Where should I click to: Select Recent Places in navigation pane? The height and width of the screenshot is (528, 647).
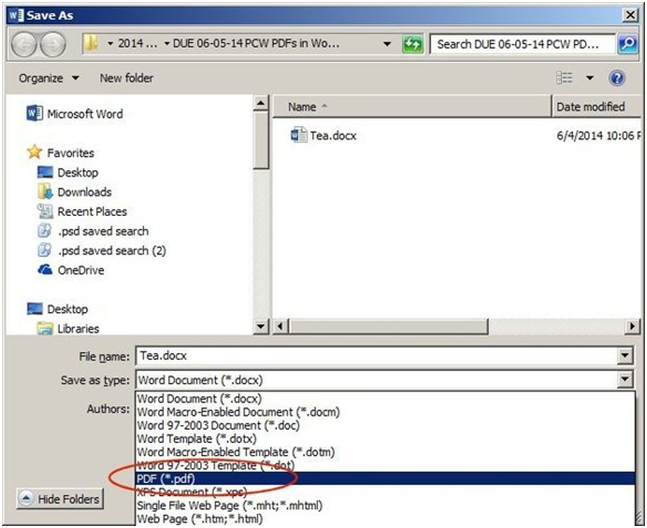(x=92, y=212)
